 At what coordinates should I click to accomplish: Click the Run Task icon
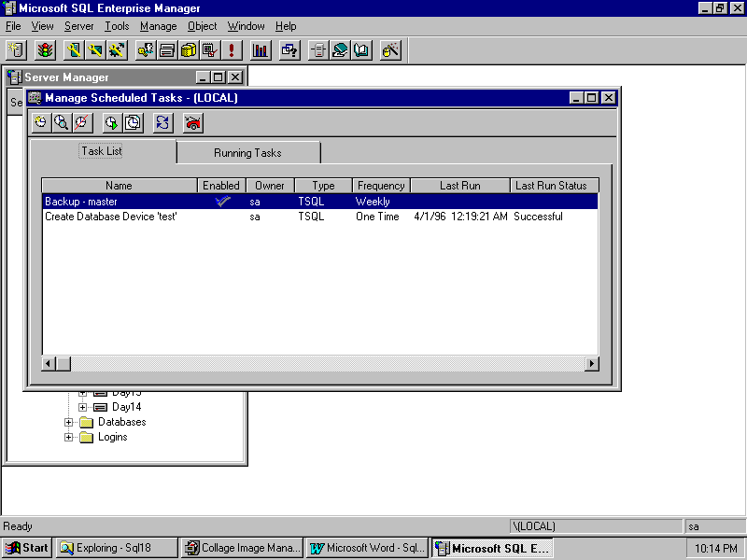pos(111,122)
